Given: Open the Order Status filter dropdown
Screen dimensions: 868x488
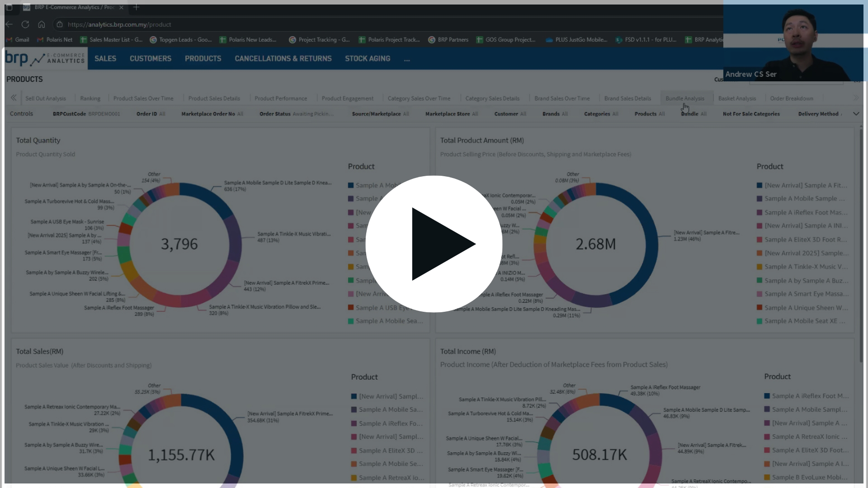Looking at the screenshot, I should (296, 114).
